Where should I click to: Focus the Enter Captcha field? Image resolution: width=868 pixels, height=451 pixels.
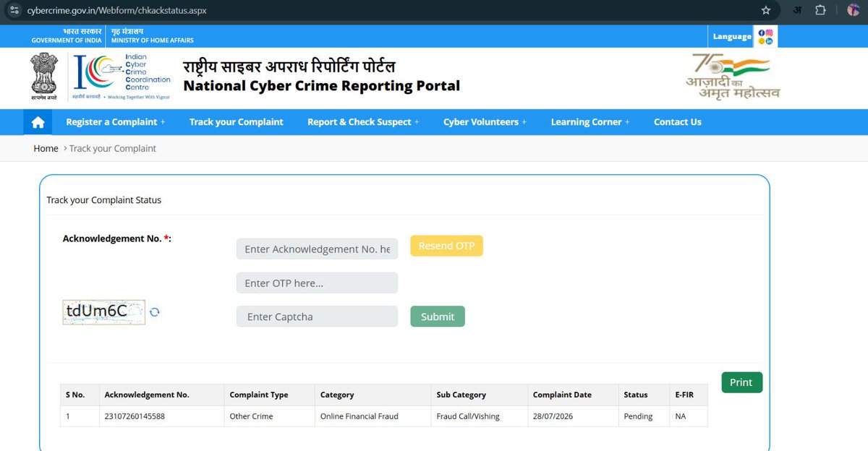pos(317,317)
